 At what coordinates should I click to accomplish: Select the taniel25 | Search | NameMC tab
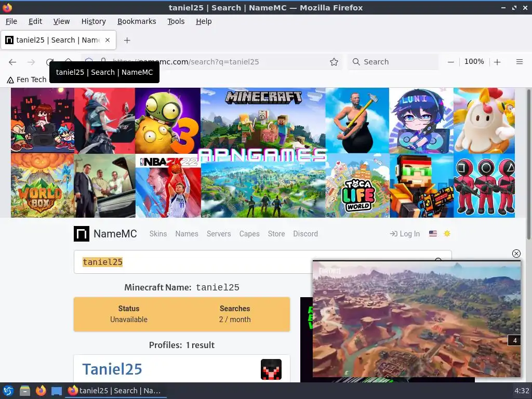[x=58, y=40]
